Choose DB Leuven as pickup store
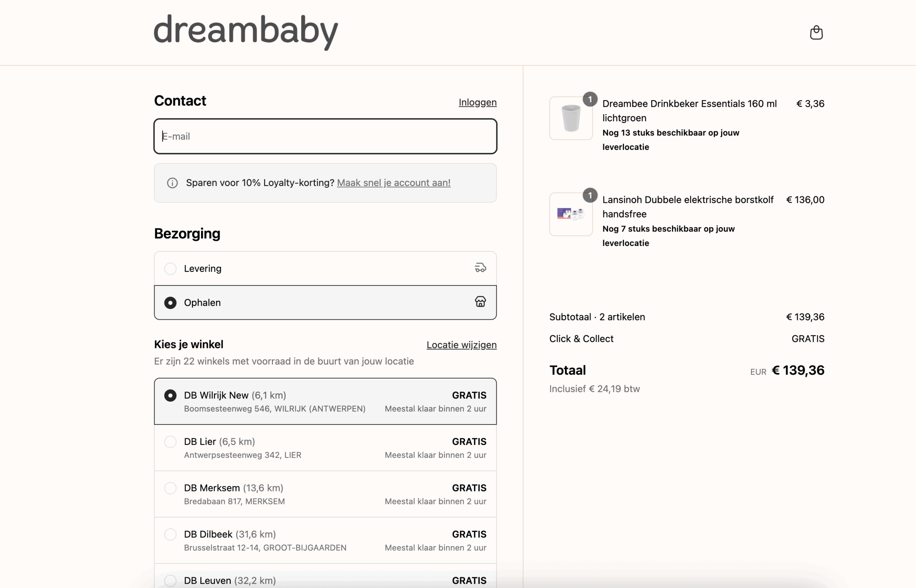 pos(170,580)
